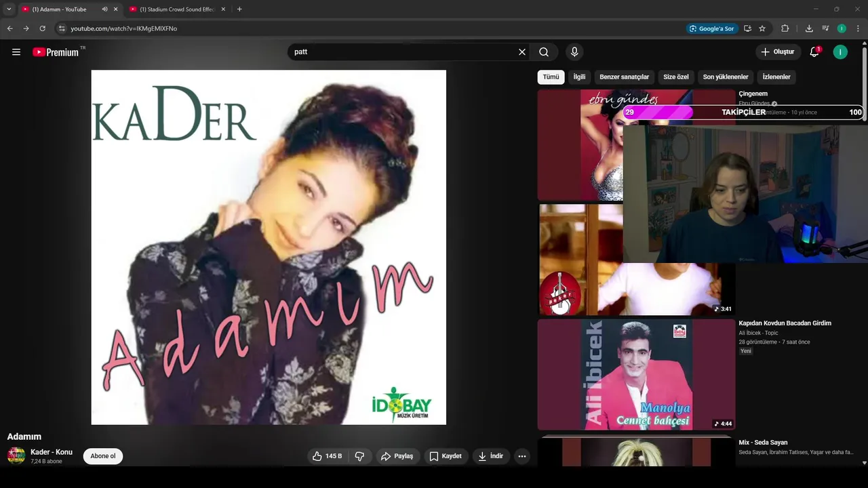This screenshot has height=488, width=868.
Task: Save the video with Kaydet
Action: (x=446, y=456)
